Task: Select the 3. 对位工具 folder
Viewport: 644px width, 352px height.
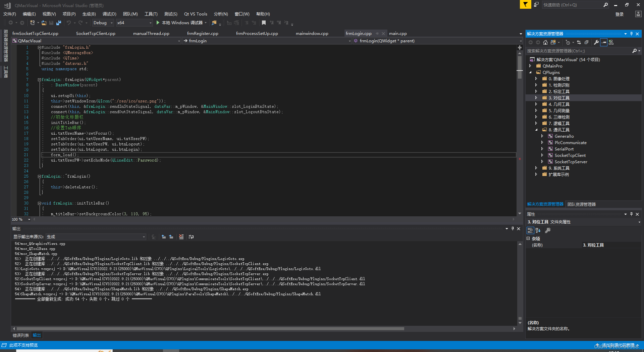Action: tap(559, 98)
